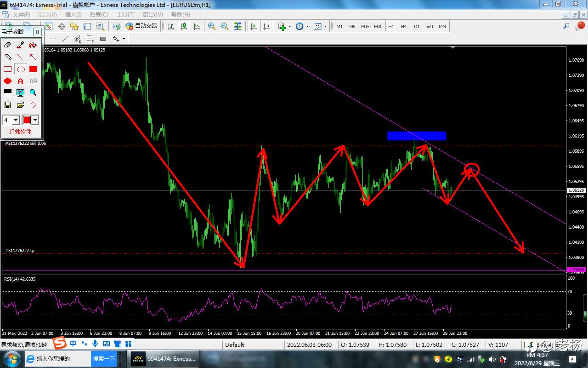Switch chart to candlestick mode
Viewport: 588px width, 368px height.
(x=184, y=26)
